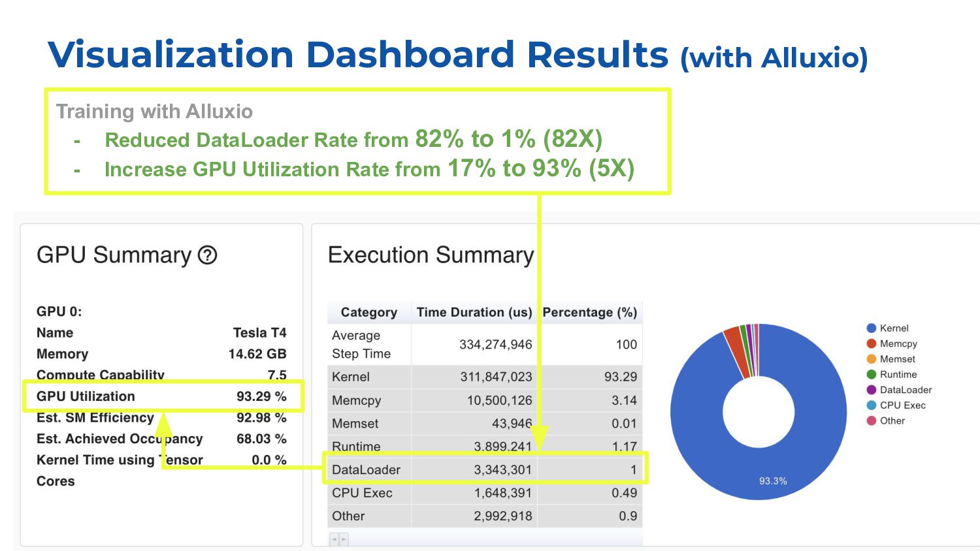Click the Tesla T4 GPU name value
Image resolution: width=980 pixels, height=551 pixels.
tap(259, 333)
